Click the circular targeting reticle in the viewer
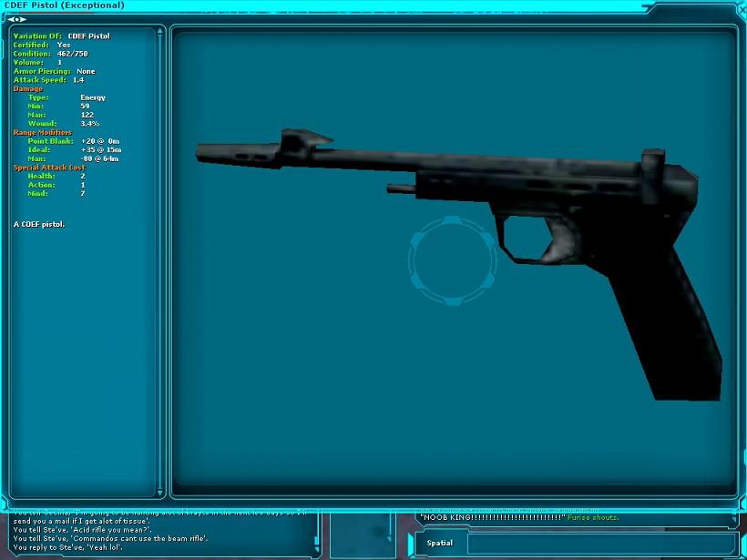The height and width of the screenshot is (560, 747). point(452,260)
